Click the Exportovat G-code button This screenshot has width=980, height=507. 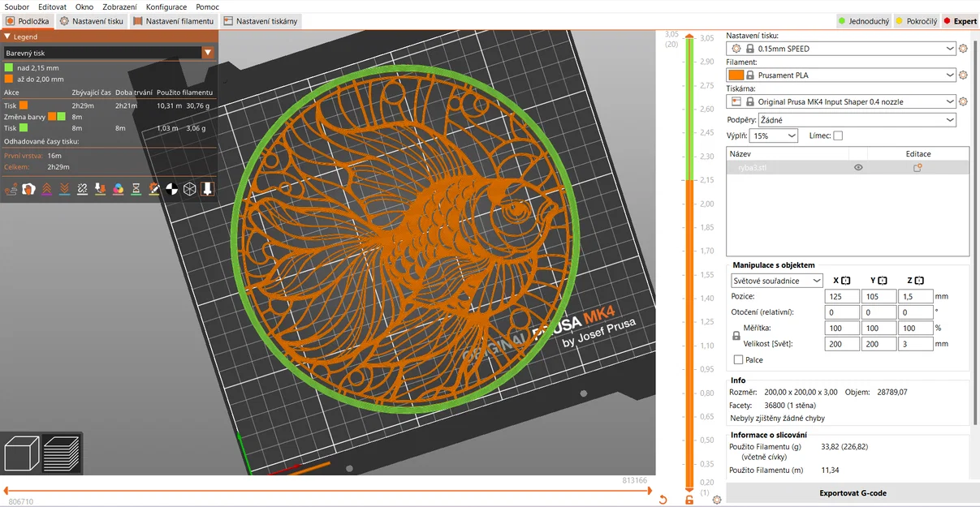tap(853, 493)
